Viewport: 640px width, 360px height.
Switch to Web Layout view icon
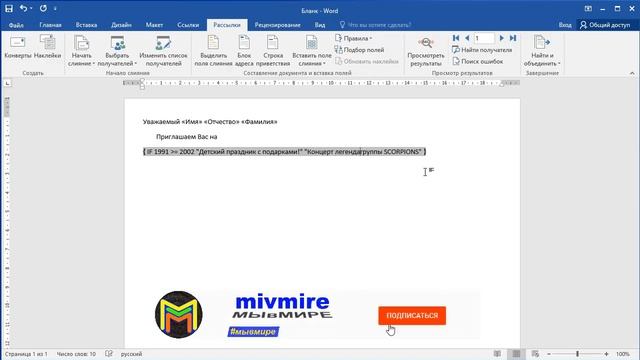[x=536, y=354]
